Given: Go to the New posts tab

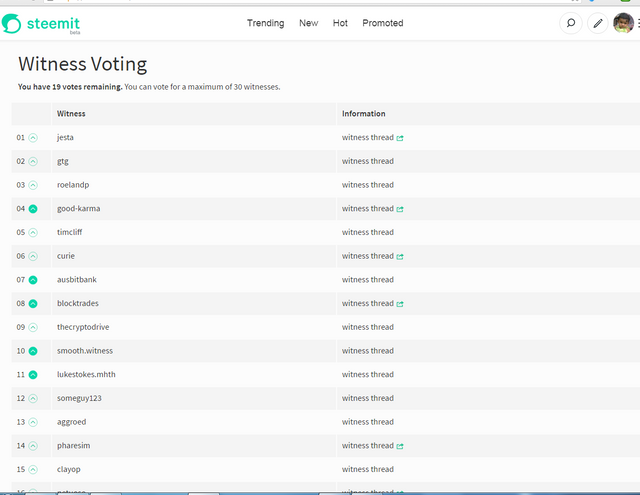Looking at the screenshot, I should click(x=308, y=23).
